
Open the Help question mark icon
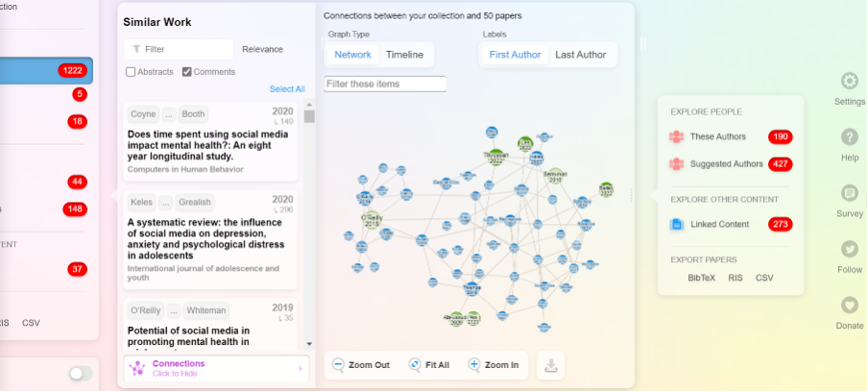pyautogui.click(x=849, y=137)
